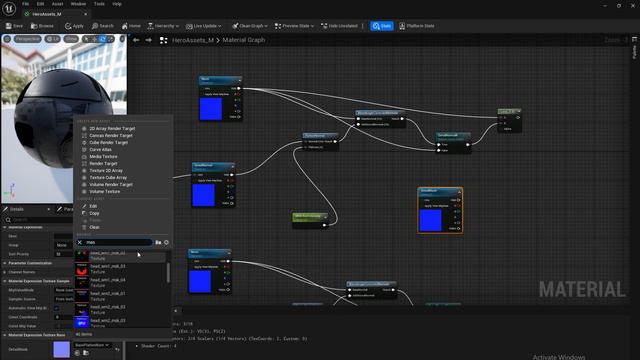Choose Cube Render Target
The image size is (640, 360).
[x=109, y=142]
